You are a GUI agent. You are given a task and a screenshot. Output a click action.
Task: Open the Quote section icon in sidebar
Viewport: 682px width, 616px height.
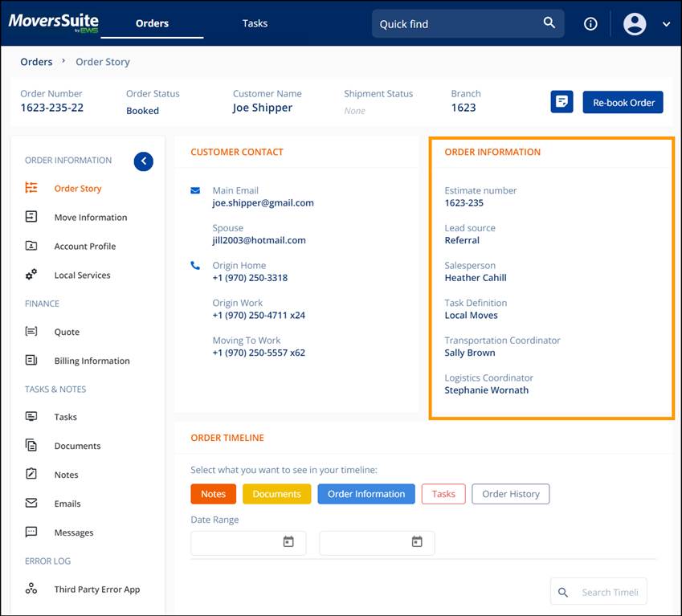point(33,332)
